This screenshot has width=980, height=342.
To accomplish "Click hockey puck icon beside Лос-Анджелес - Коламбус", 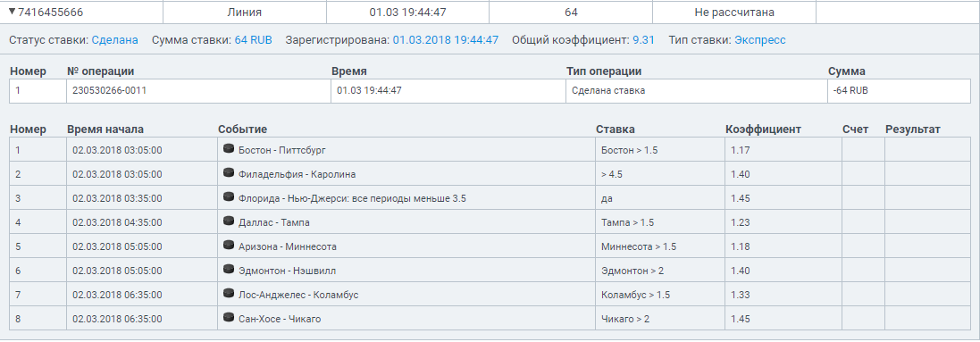I will (229, 294).
